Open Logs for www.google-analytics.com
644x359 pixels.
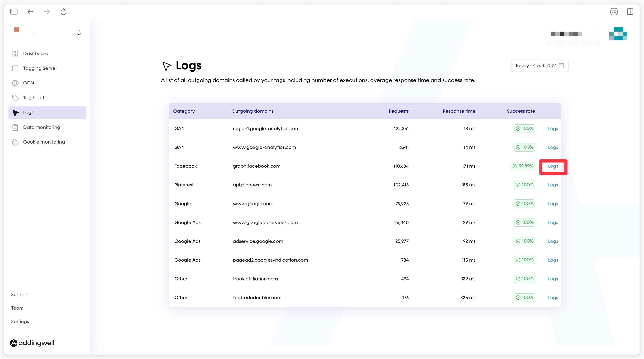[x=553, y=147]
